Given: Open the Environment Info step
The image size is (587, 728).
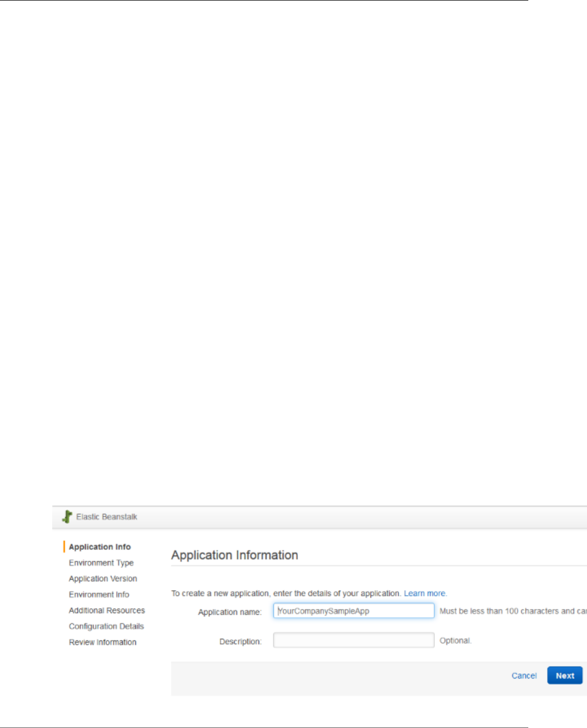Looking at the screenshot, I should pyautogui.click(x=99, y=594).
